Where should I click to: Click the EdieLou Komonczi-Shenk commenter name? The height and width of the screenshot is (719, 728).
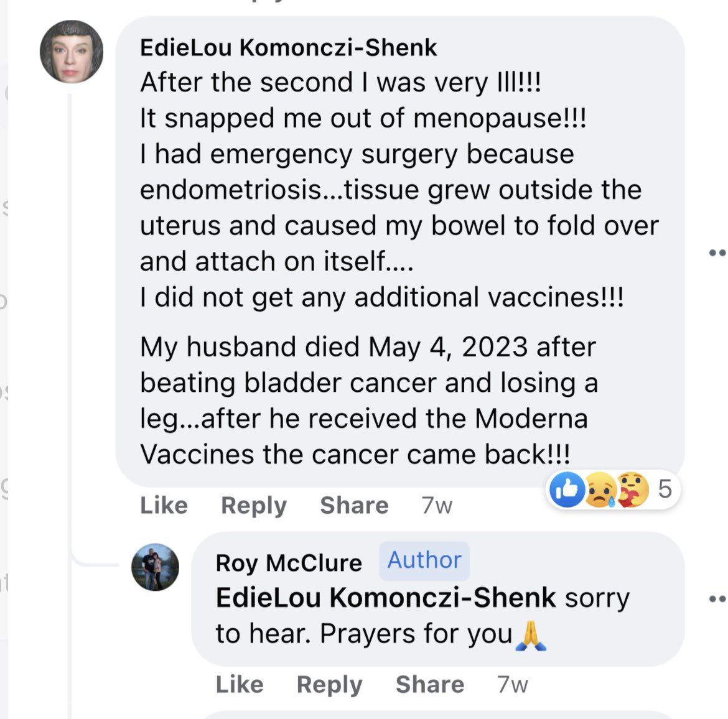click(288, 48)
